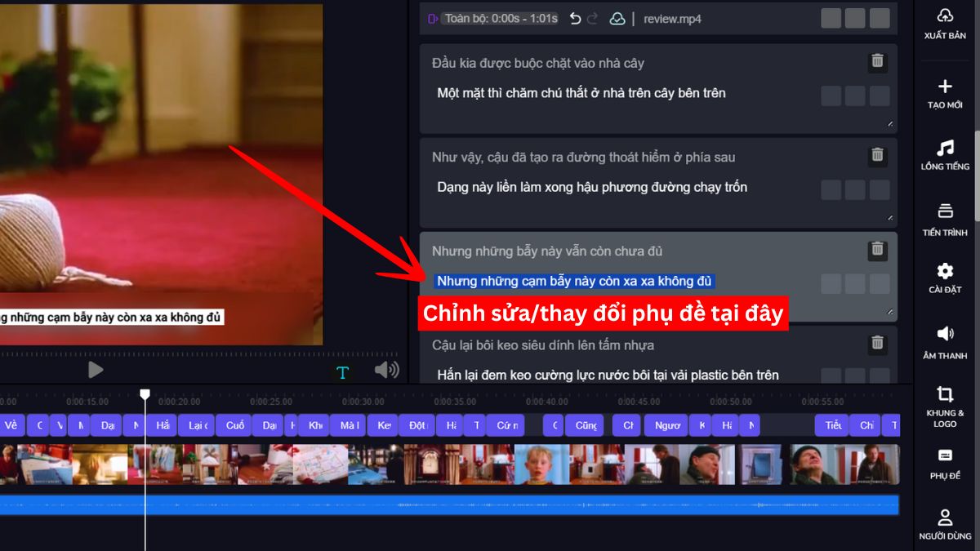
Task: Click the 0:00:45.00 mark on time ruler
Action: point(639,402)
